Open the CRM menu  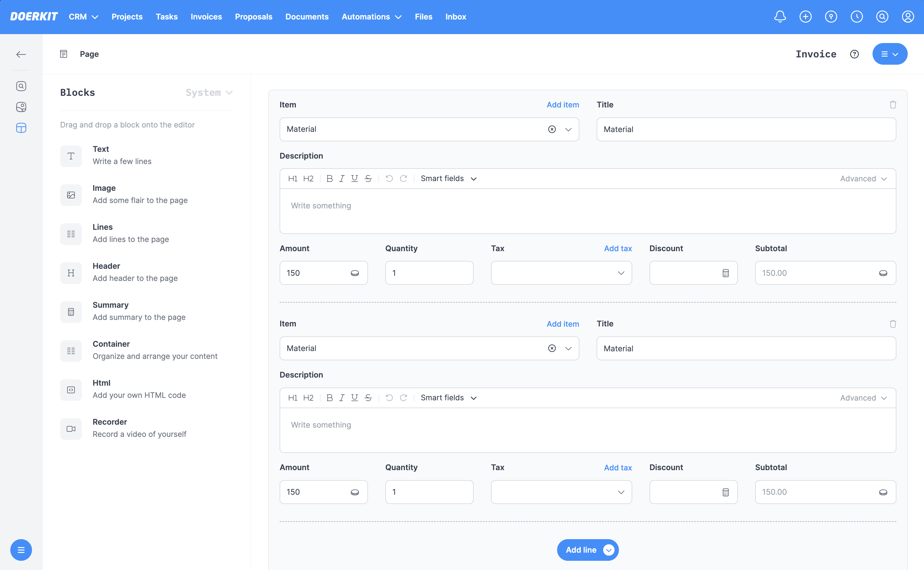point(83,17)
